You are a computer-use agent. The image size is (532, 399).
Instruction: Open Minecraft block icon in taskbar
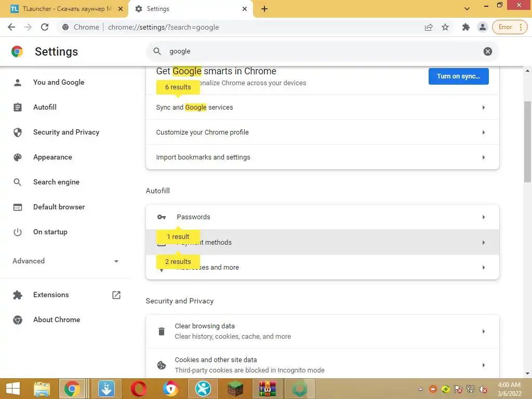pos(235,389)
